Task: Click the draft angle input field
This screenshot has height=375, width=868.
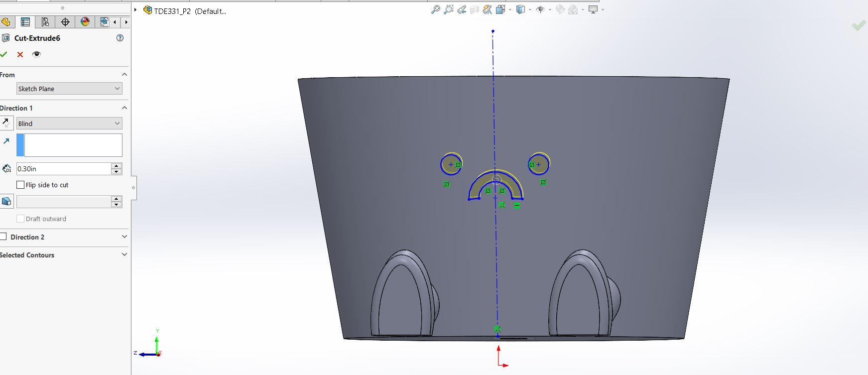Action: (63, 202)
